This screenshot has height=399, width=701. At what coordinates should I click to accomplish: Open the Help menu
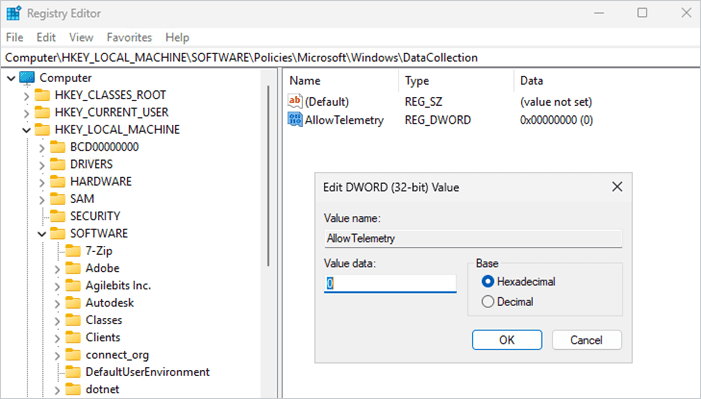[177, 37]
